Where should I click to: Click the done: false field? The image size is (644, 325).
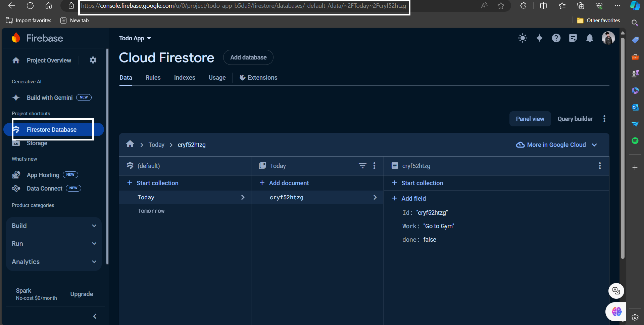tap(419, 240)
